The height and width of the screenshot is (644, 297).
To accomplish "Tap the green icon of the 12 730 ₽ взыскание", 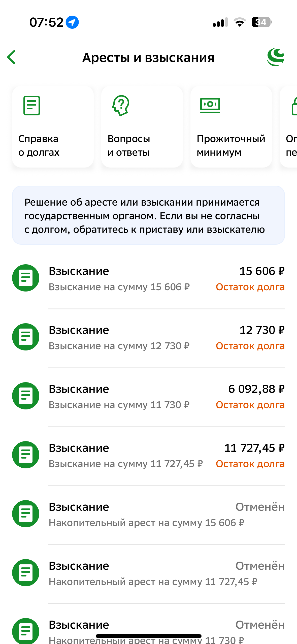I will (x=25, y=337).
